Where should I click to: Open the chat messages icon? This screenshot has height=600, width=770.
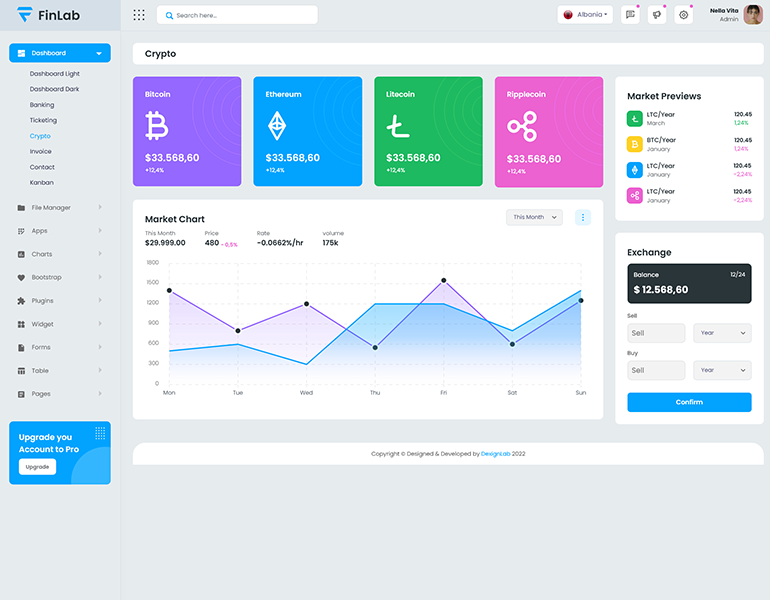(630, 15)
